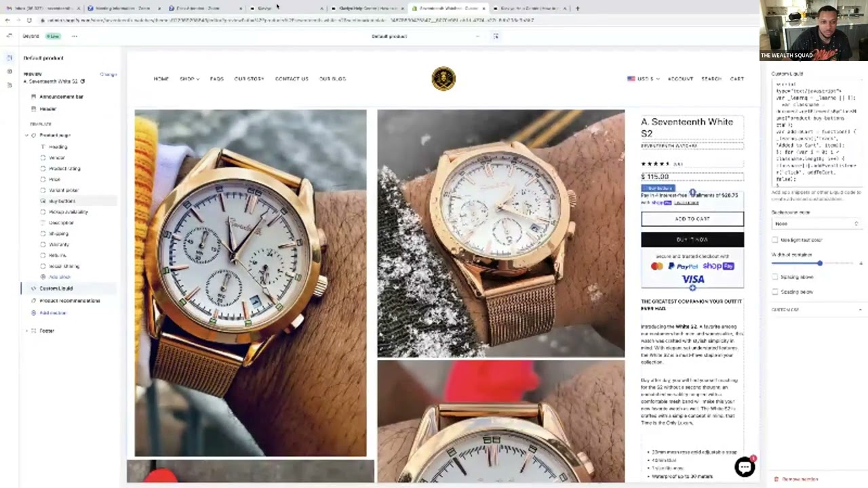Check the Spacing above checkbox
The width and height of the screenshot is (868, 488).
pos(775,277)
